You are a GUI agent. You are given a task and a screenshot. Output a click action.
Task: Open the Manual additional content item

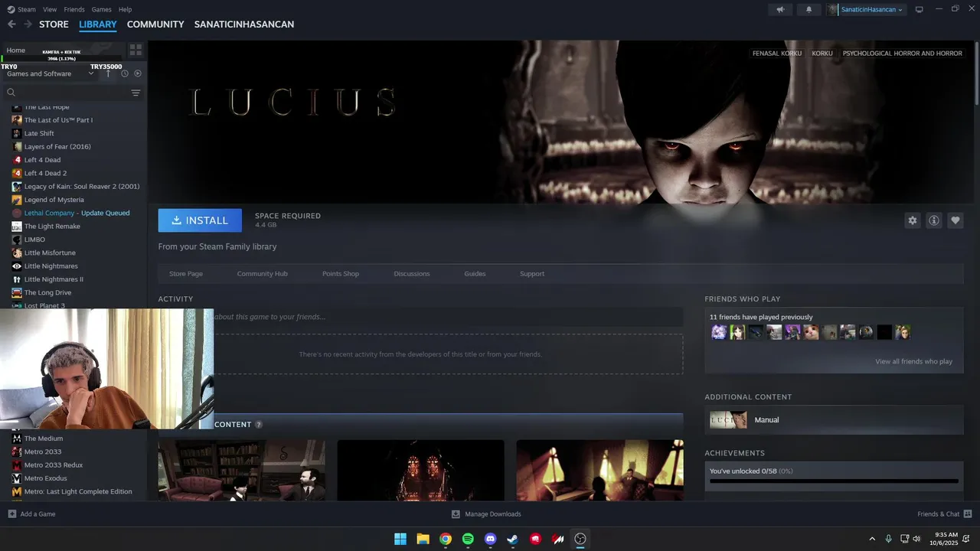click(834, 419)
